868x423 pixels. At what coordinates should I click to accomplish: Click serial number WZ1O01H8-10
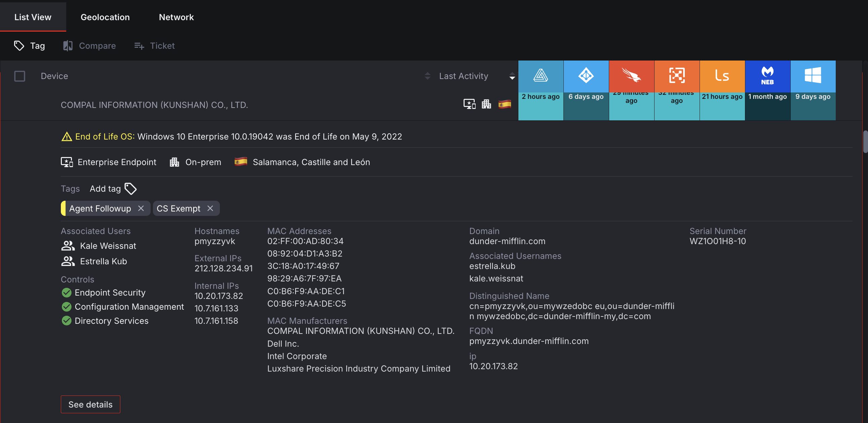(718, 241)
